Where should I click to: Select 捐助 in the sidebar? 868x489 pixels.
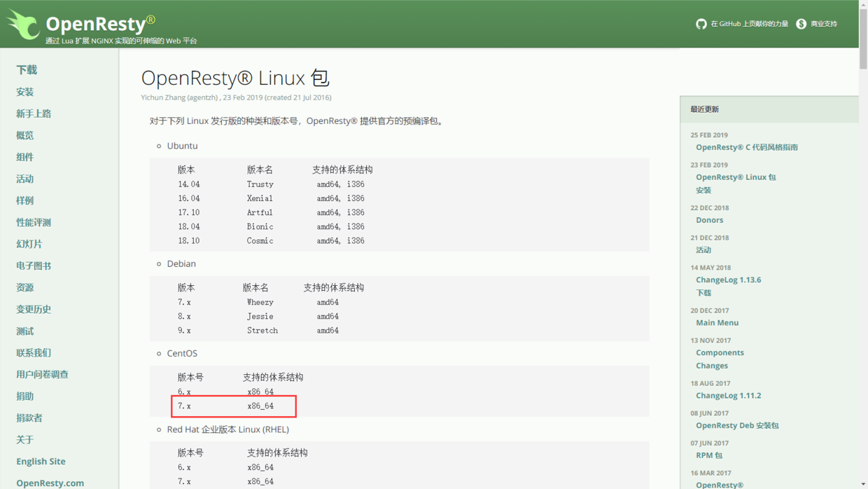point(25,396)
